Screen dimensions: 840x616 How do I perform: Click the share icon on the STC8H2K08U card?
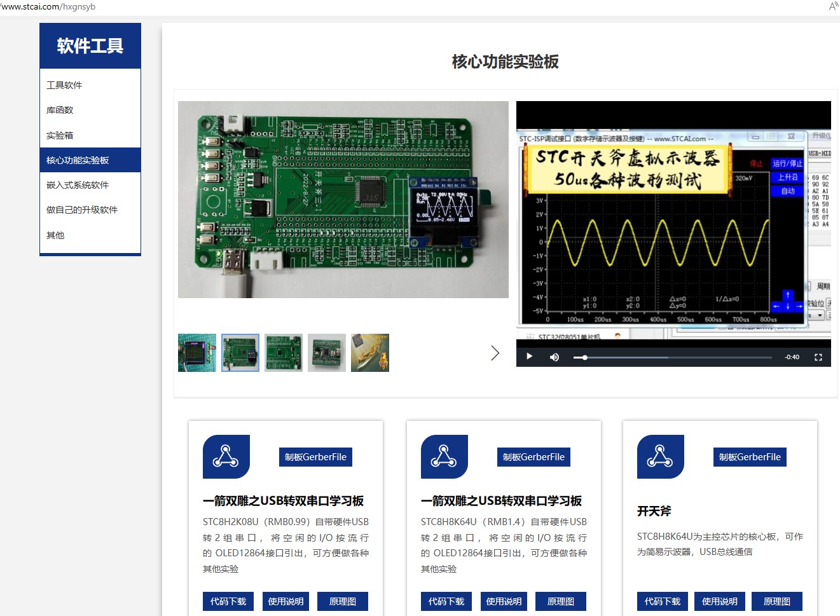[x=226, y=456]
